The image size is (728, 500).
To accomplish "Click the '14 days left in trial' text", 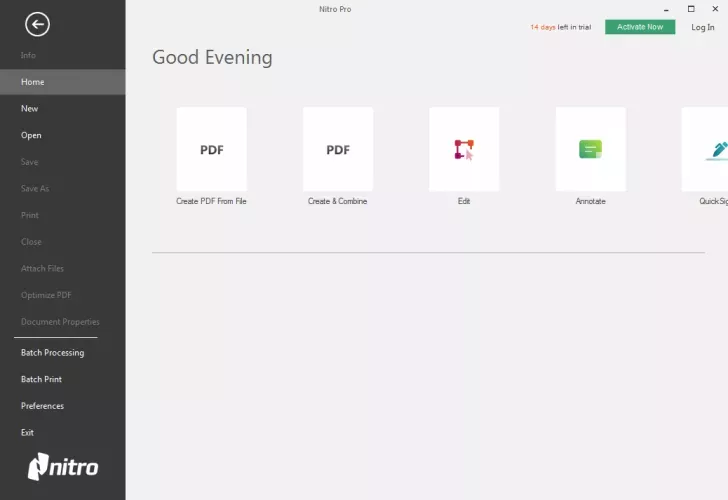I will pyautogui.click(x=560, y=27).
